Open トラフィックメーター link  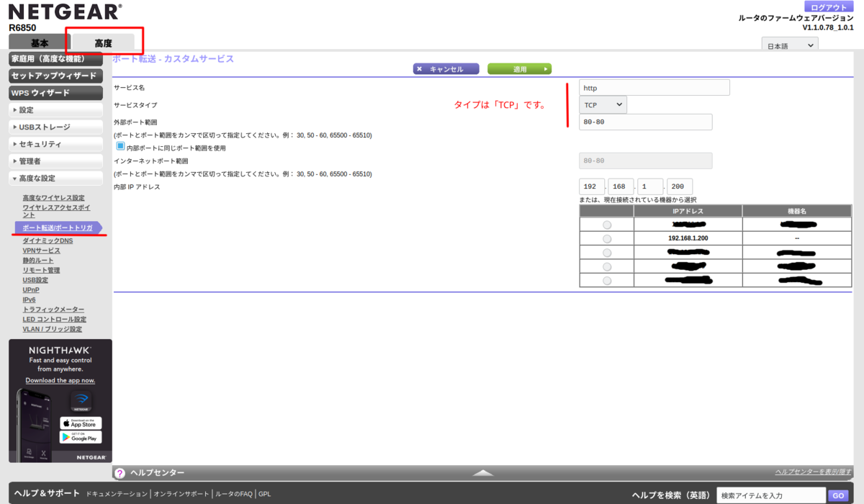pyautogui.click(x=53, y=310)
